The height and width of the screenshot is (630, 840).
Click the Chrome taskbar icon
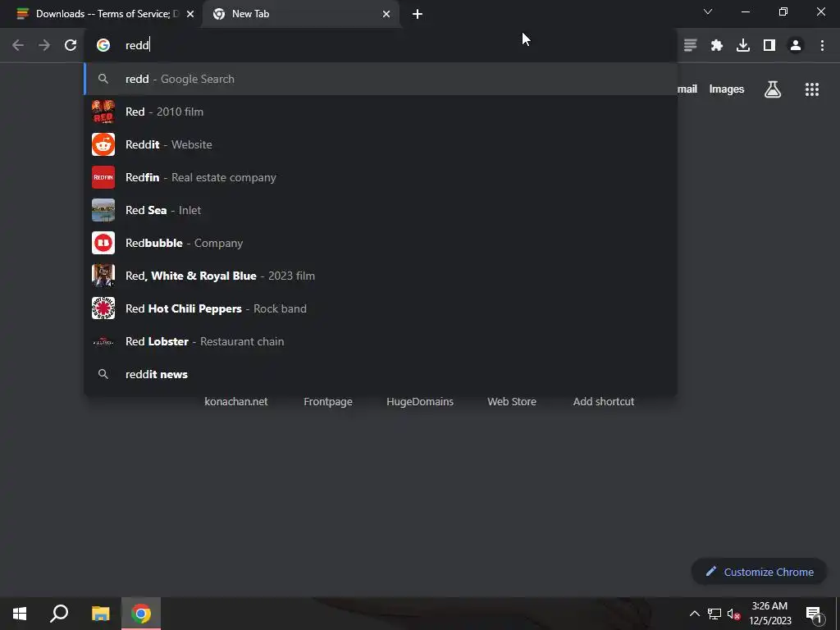pos(141,614)
